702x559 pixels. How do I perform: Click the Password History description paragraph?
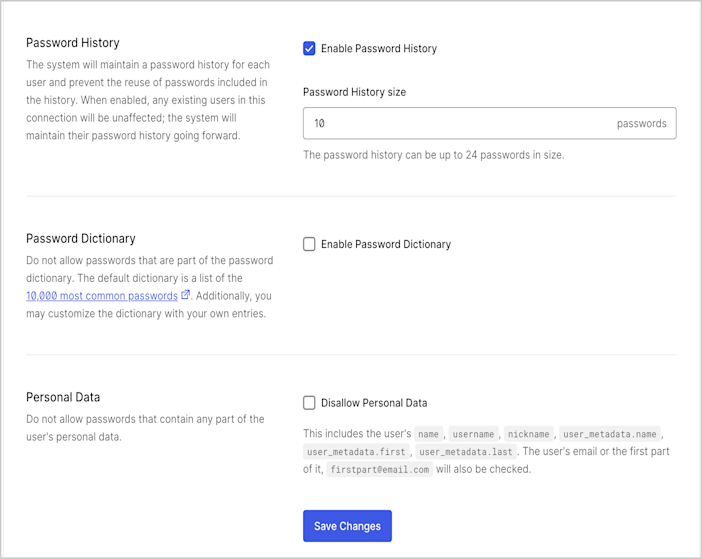coord(148,100)
